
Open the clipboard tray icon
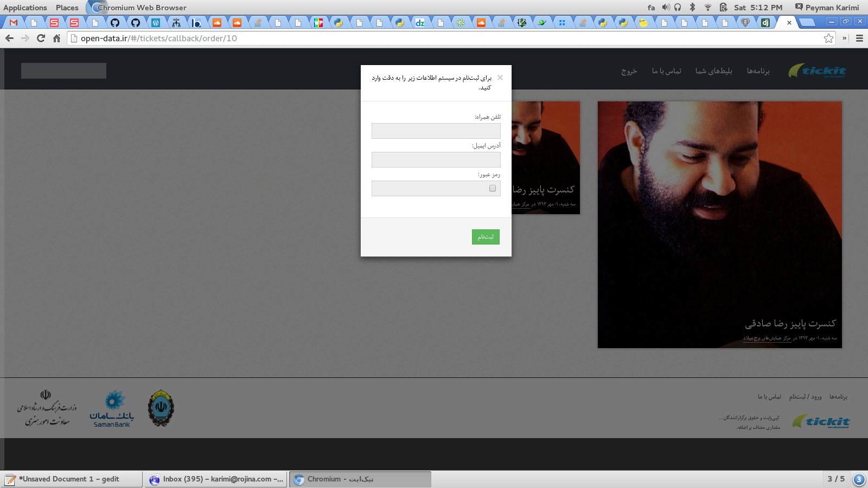pos(723,8)
